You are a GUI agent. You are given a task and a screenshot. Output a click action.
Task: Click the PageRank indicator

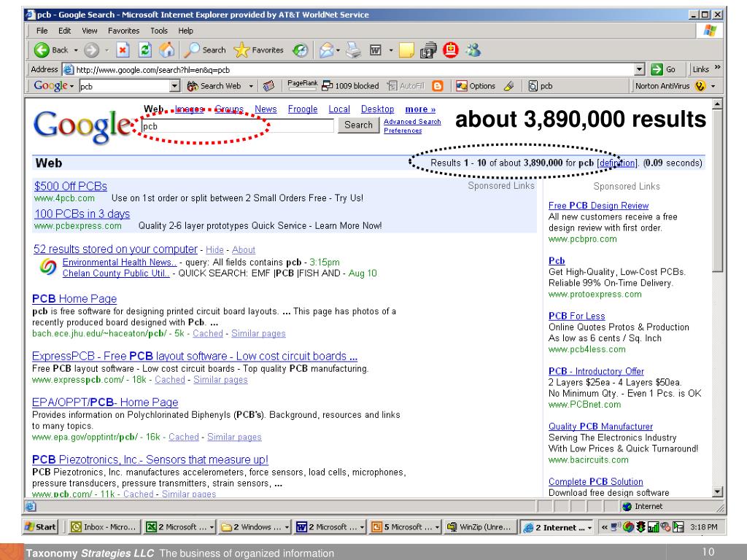pyautogui.click(x=303, y=85)
